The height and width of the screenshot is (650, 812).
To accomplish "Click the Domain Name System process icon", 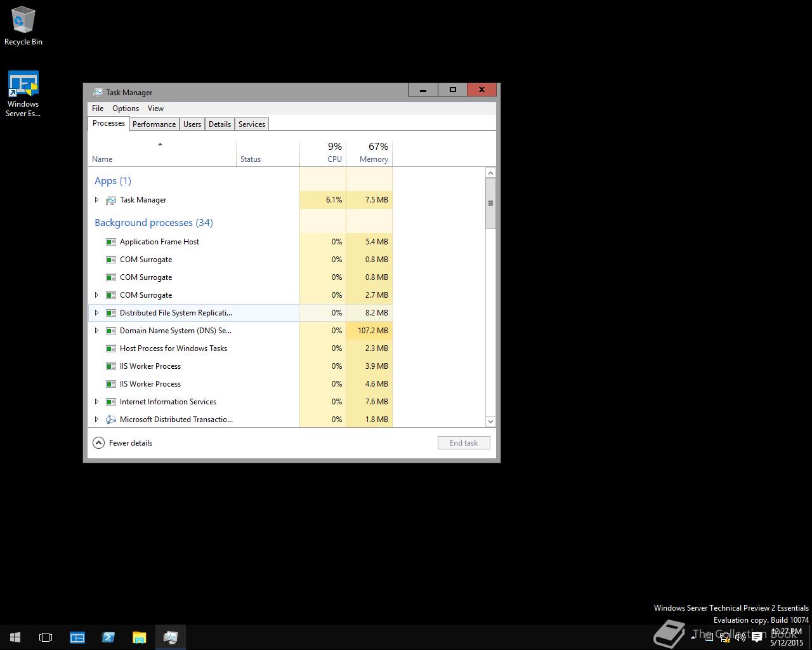I will click(x=111, y=331).
